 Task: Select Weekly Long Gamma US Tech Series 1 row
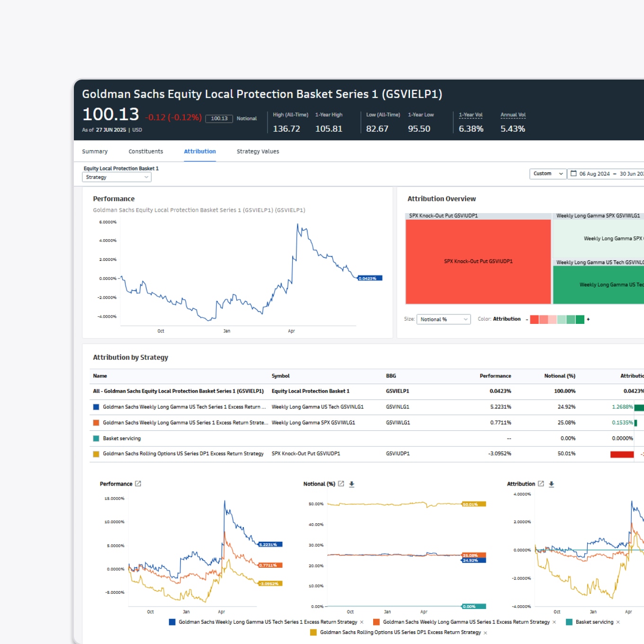click(367, 407)
